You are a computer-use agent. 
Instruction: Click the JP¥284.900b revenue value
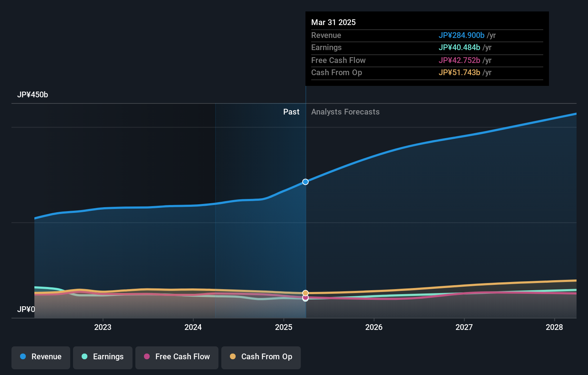click(x=461, y=35)
